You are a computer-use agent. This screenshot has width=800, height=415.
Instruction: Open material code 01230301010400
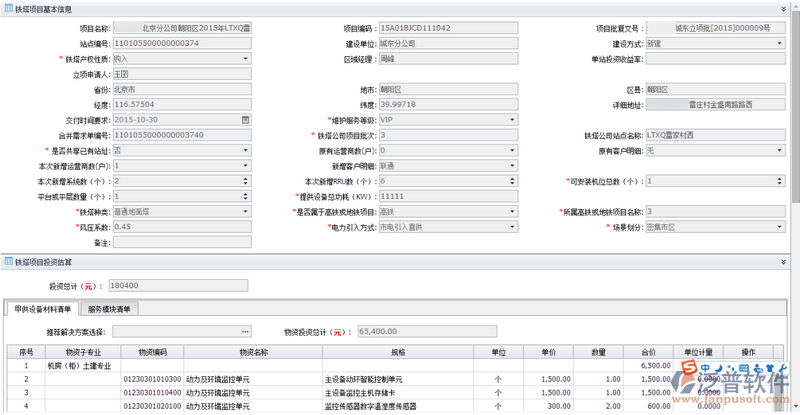152,393
